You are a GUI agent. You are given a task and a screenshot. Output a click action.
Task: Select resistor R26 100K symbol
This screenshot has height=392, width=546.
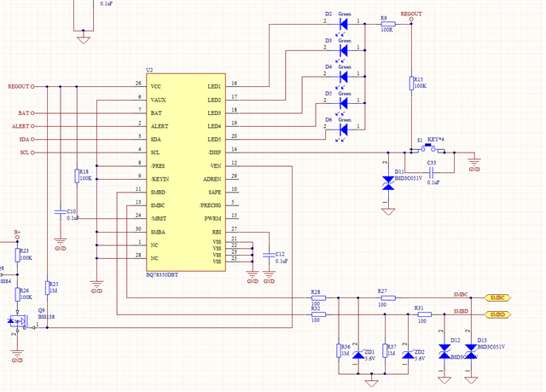click(x=17, y=294)
